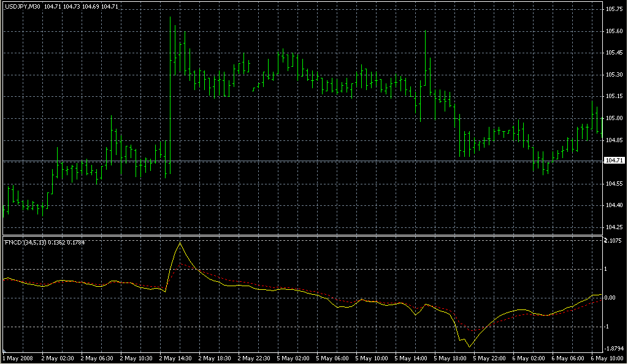Screen dimensions: 628x364
Task: Click the yellow FNCD line's lowest trough
Action: coord(470,347)
